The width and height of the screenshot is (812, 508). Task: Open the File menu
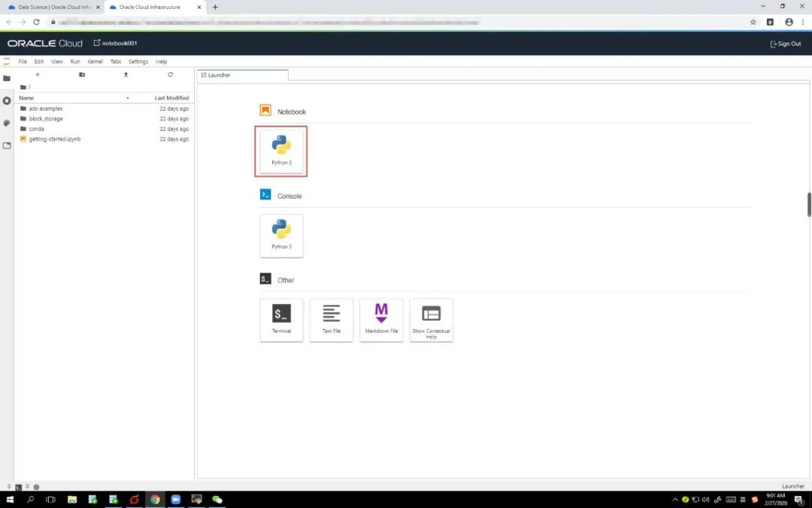23,61
